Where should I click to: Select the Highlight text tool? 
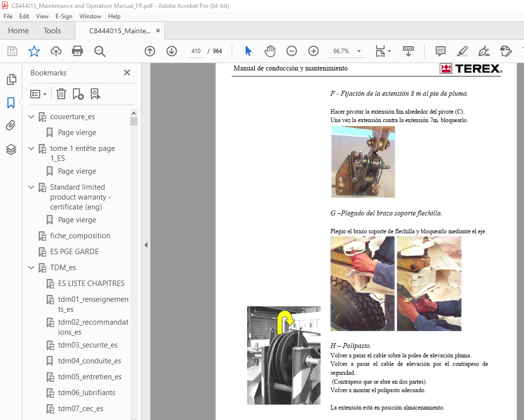(x=462, y=51)
